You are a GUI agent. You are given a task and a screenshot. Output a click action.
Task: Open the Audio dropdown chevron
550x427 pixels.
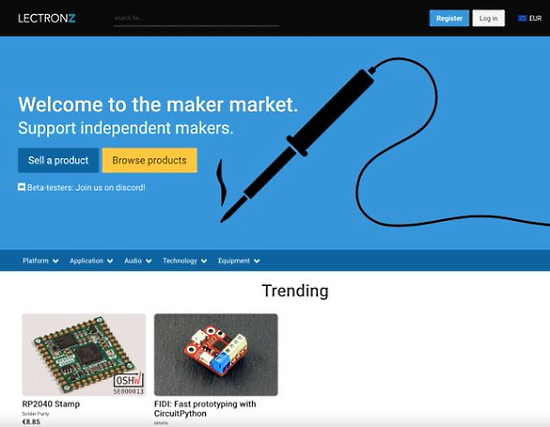point(149,261)
